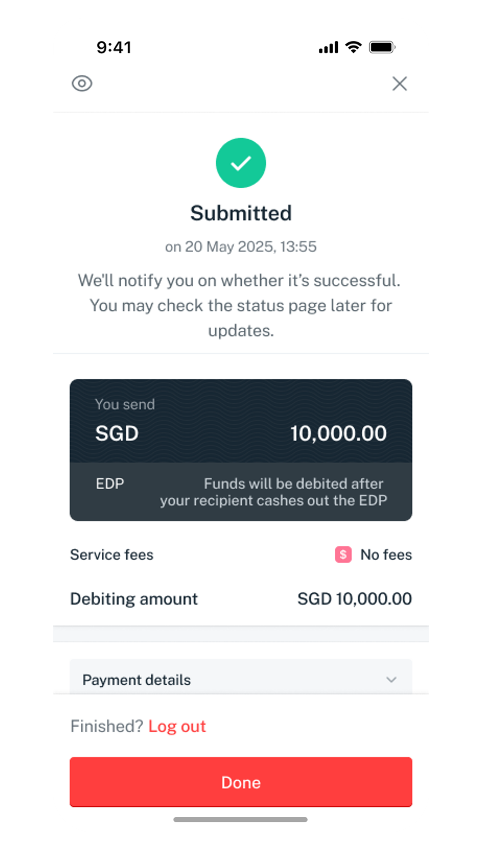Tap the home indicator bar
The image size is (482, 868).
point(240,820)
